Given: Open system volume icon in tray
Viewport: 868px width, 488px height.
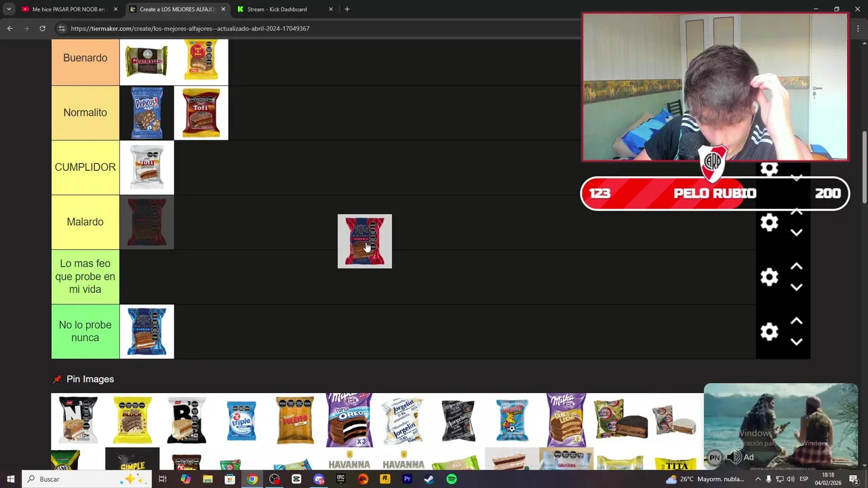Looking at the screenshot, I should pyautogui.click(x=791, y=479).
